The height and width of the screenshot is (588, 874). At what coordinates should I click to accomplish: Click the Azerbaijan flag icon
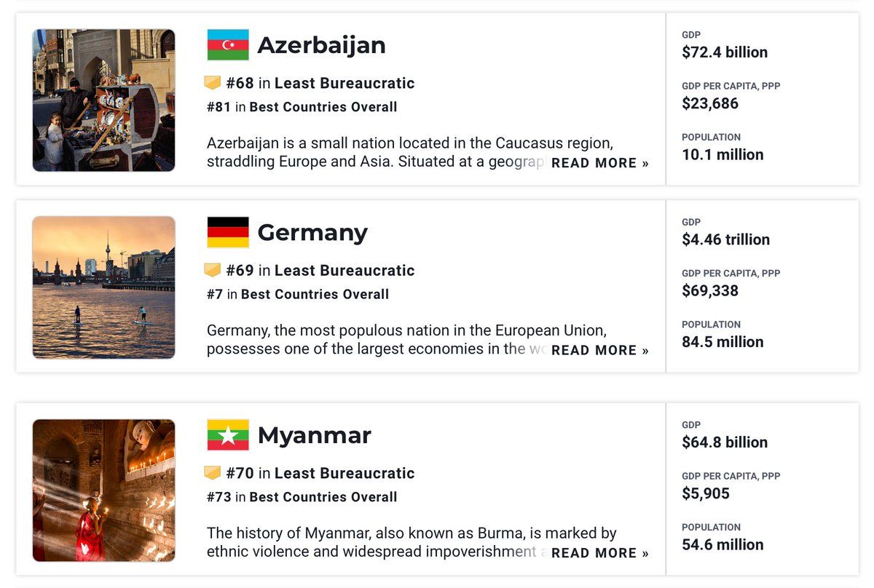coord(228,45)
